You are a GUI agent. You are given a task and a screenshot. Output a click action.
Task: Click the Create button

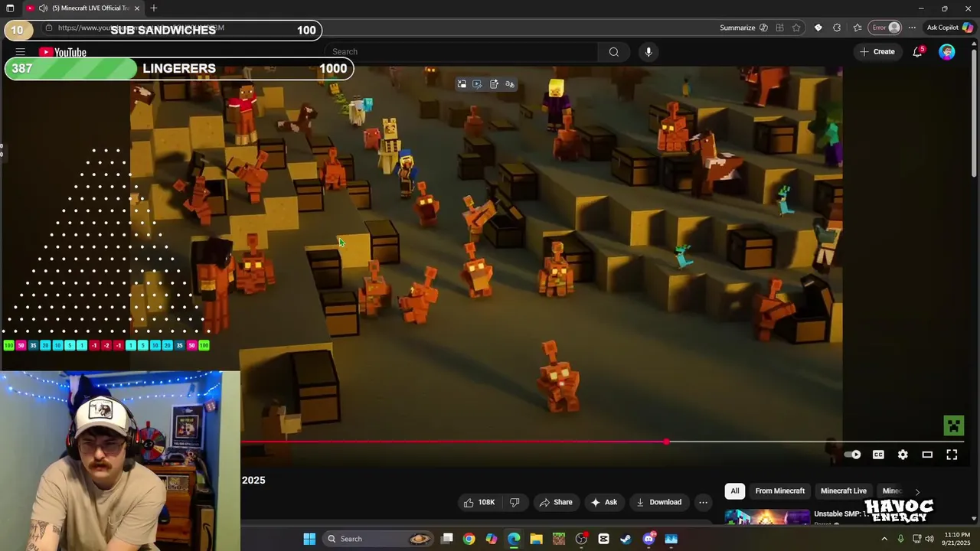pyautogui.click(x=877, y=52)
